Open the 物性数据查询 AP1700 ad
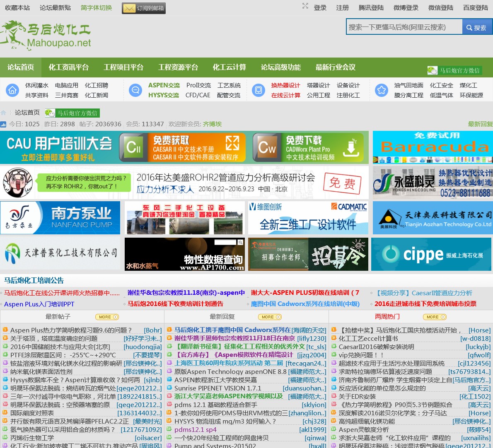Screen dimensions: 493x448 (184, 254)
